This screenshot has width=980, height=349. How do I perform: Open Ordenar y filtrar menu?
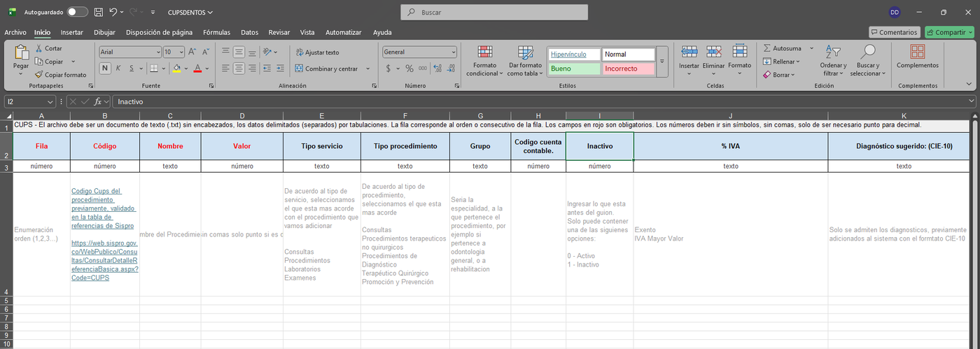(x=833, y=61)
